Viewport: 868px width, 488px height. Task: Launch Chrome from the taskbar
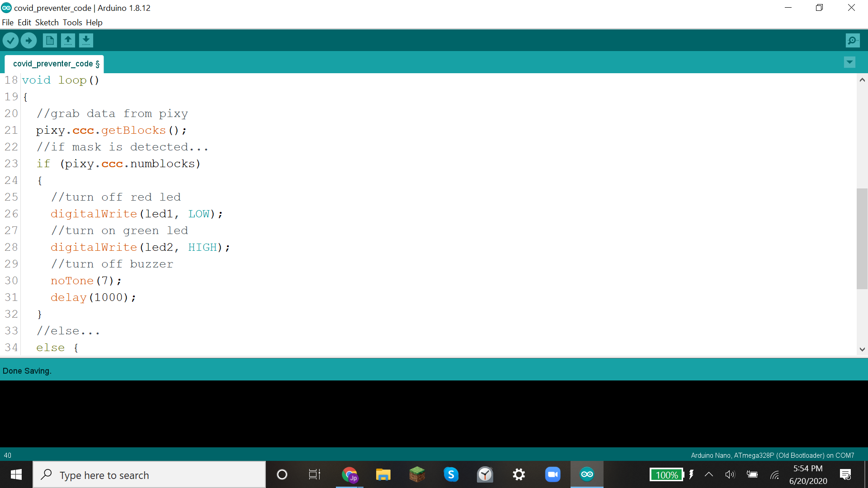click(x=349, y=474)
